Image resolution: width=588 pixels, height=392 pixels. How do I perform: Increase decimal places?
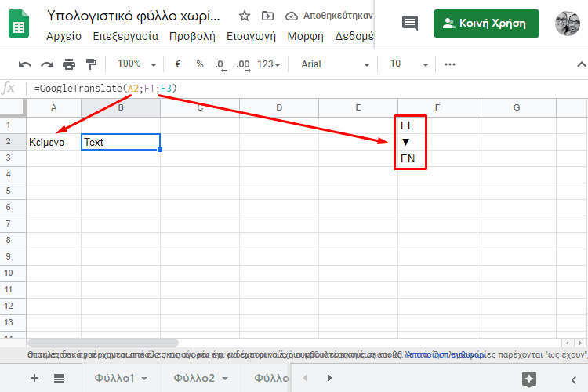coord(243,65)
